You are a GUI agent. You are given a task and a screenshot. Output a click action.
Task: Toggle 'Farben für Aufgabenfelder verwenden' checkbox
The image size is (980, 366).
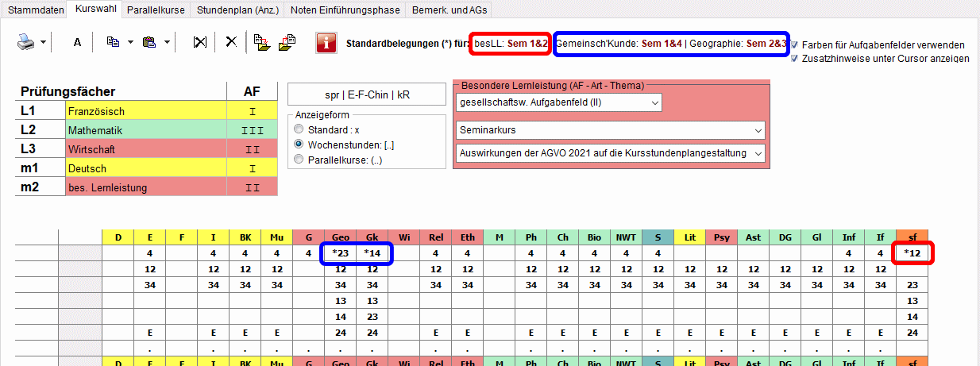pyautogui.click(x=795, y=45)
